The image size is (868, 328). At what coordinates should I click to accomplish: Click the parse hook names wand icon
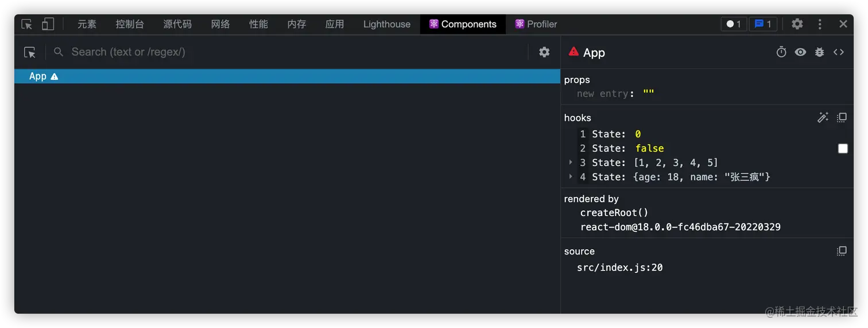click(823, 118)
